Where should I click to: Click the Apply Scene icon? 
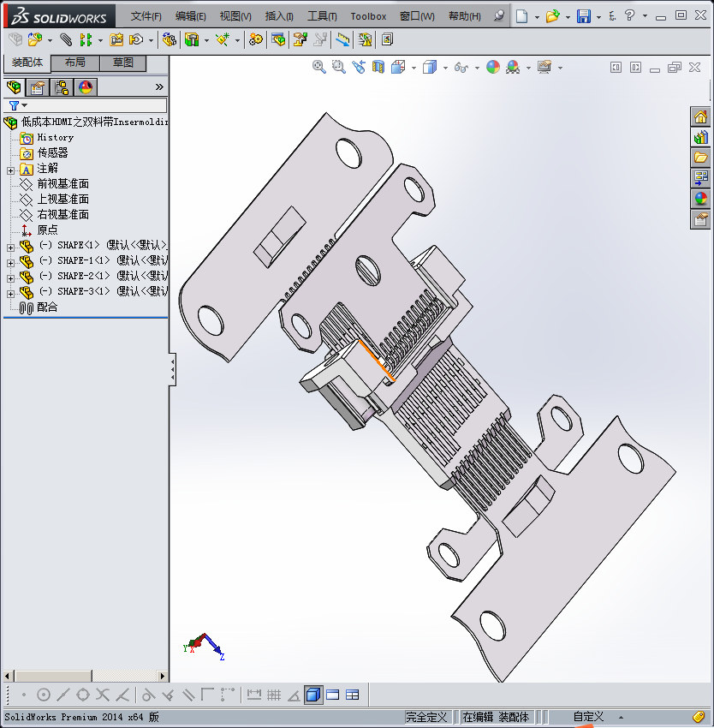coord(513,68)
